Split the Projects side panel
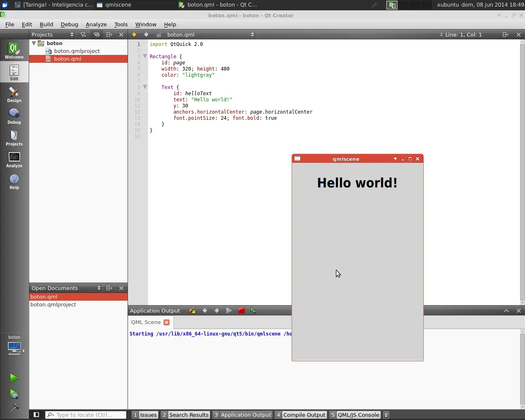Screen dimensions: 525x420 109,35
